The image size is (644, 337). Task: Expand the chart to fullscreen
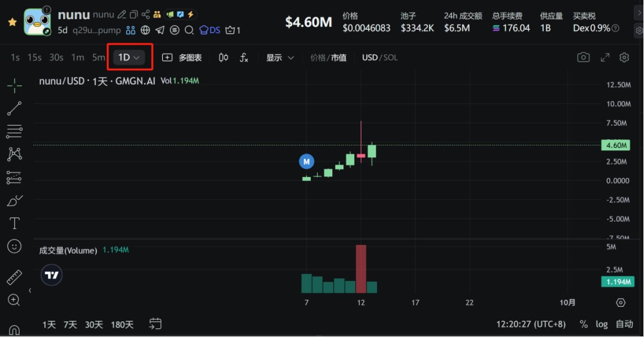(x=605, y=58)
